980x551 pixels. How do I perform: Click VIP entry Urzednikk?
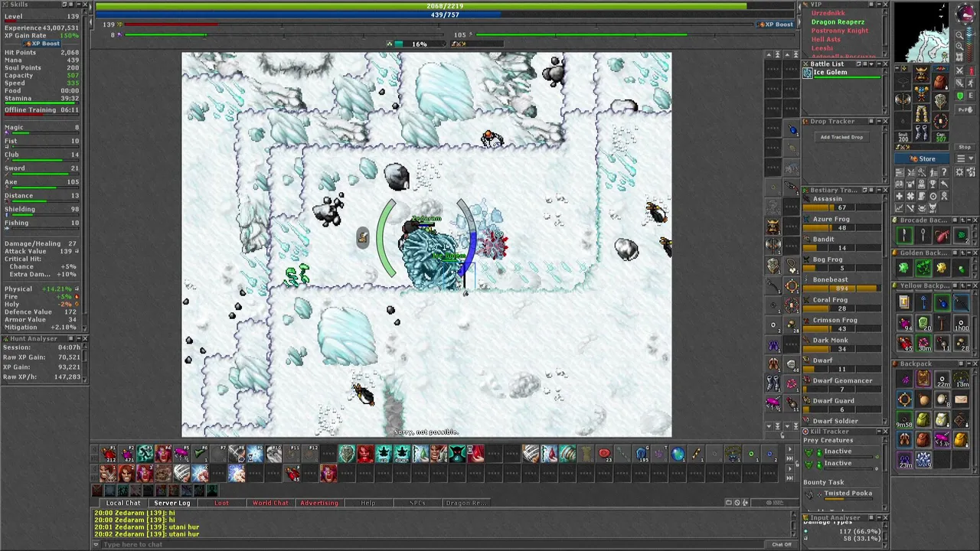click(x=828, y=13)
